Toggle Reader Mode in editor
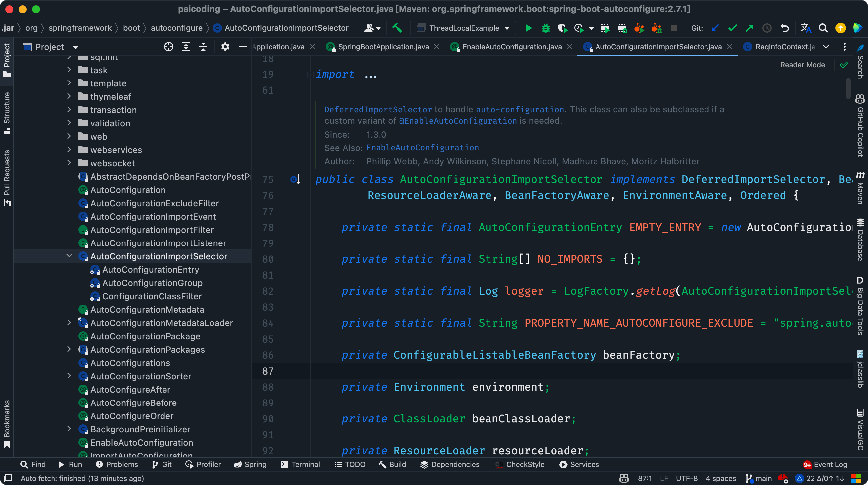The image size is (868, 485). coord(802,65)
